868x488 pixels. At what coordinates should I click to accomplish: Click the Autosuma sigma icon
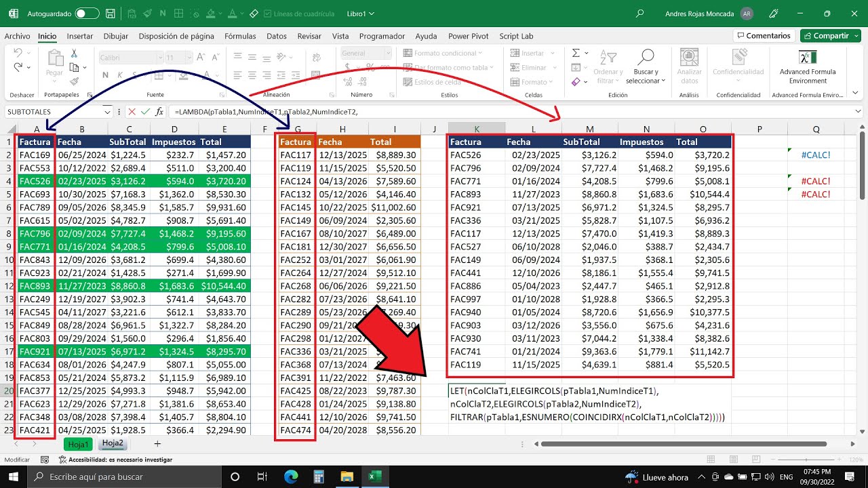tap(576, 53)
